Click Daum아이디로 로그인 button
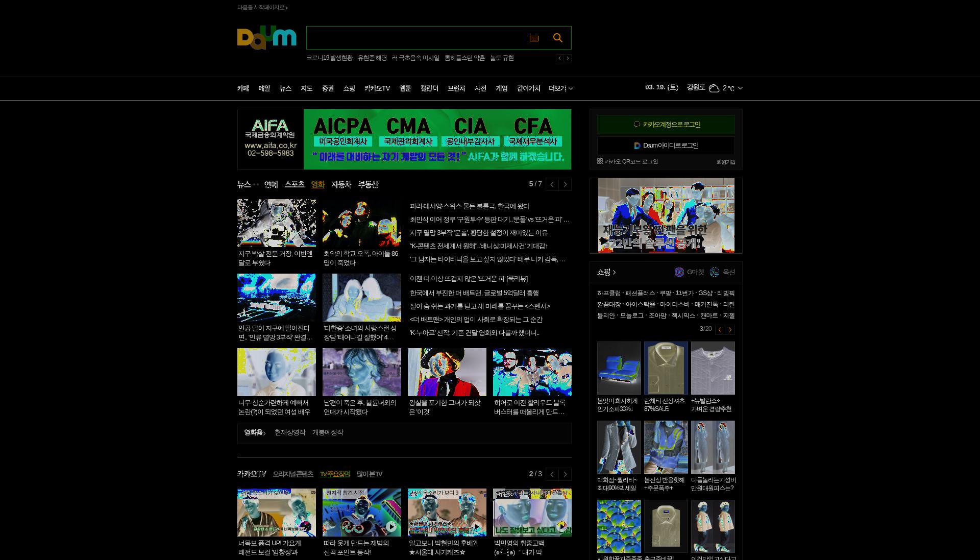Viewport: 980px width, 560px height. (666, 145)
